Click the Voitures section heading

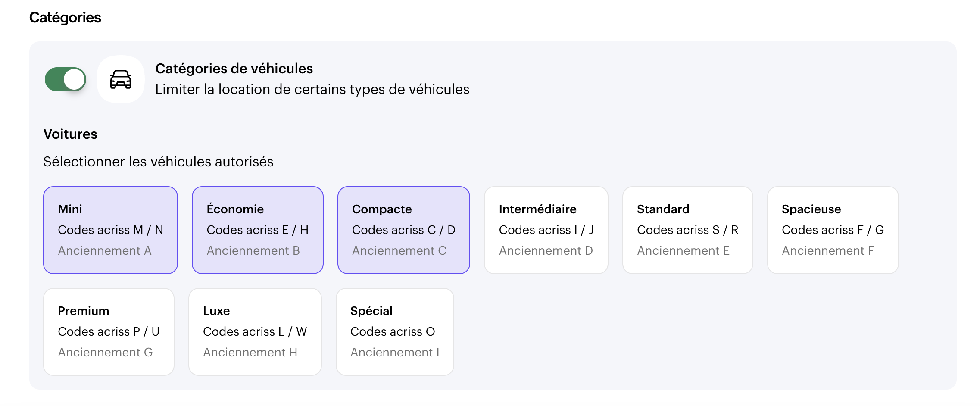pos(70,134)
